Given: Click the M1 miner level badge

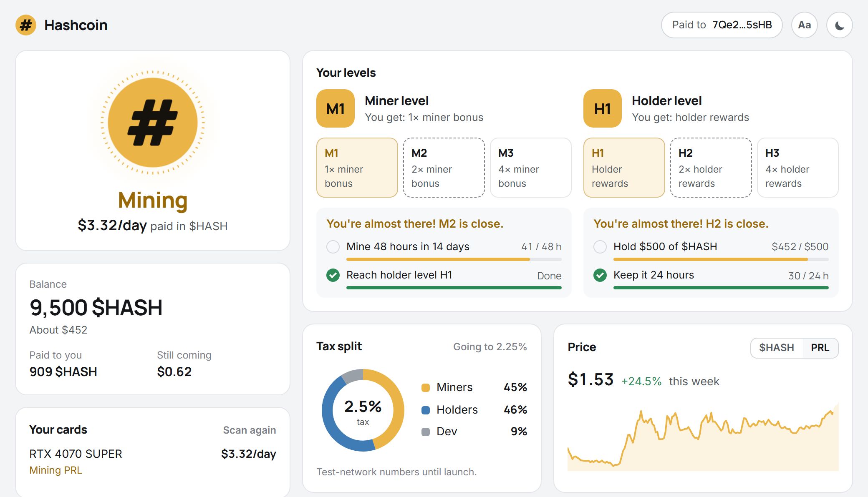Looking at the screenshot, I should click(x=336, y=108).
